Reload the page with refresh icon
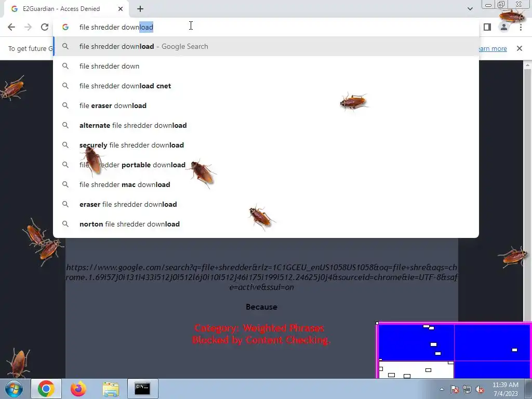 coord(45,27)
